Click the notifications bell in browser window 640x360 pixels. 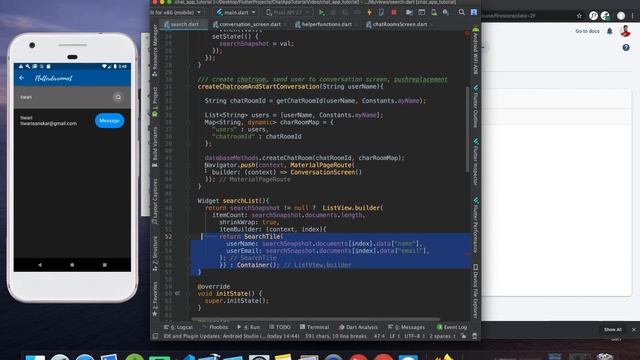click(x=609, y=31)
